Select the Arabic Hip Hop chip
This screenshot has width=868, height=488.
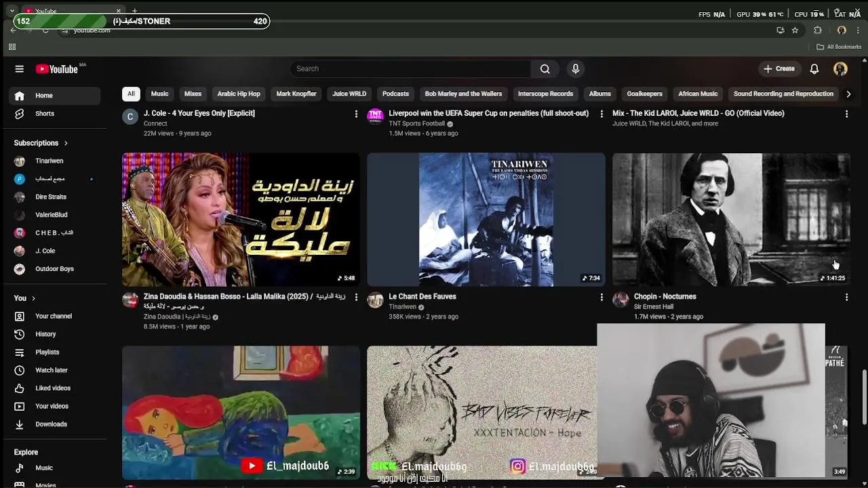tap(239, 94)
